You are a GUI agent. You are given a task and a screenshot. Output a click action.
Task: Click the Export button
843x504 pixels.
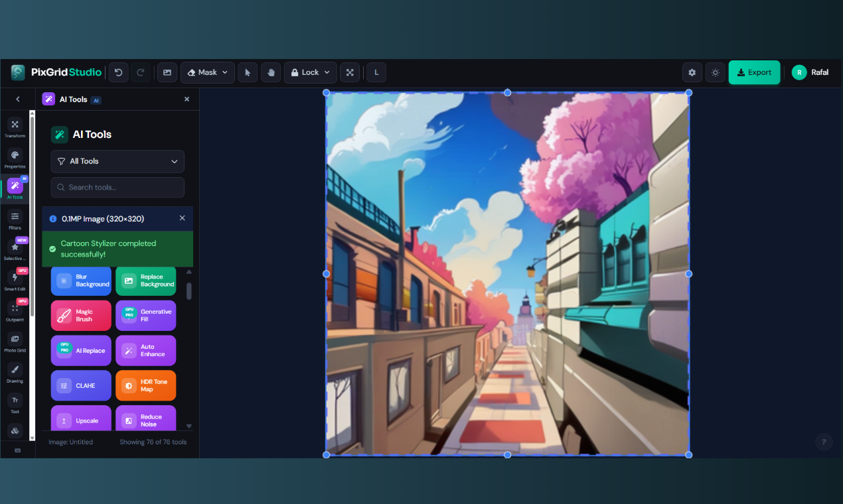pos(754,72)
